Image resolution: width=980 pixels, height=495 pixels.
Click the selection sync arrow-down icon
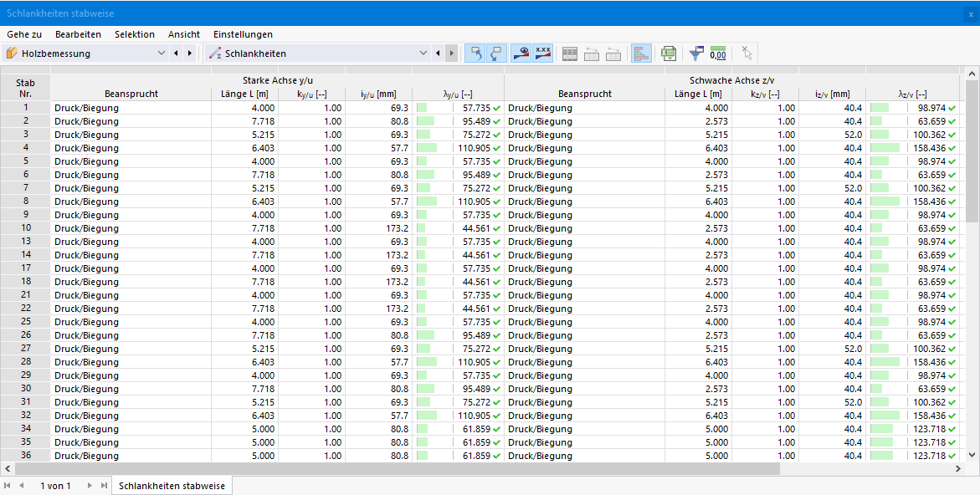(497, 54)
